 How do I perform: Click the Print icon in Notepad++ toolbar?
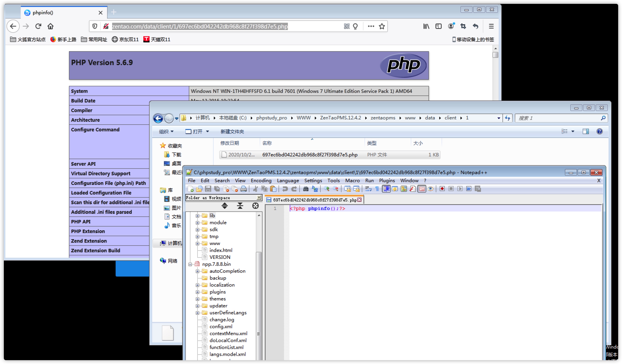coord(244,189)
